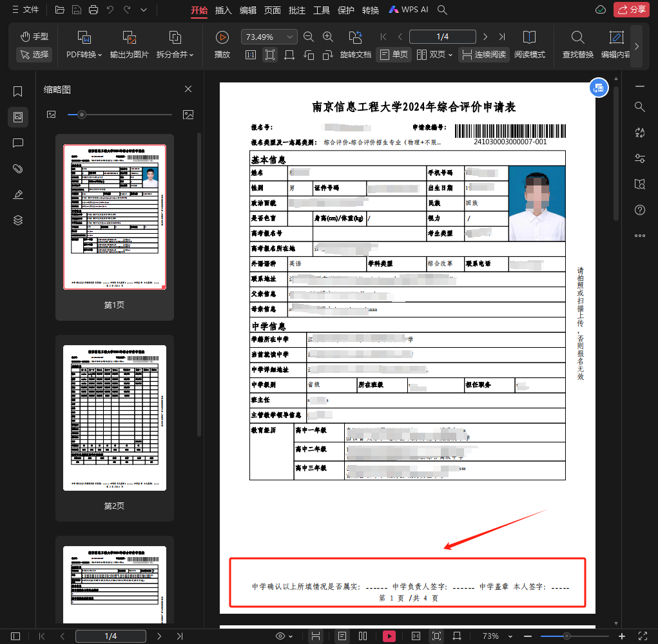Open the 文件 menu

[x=26, y=10]
